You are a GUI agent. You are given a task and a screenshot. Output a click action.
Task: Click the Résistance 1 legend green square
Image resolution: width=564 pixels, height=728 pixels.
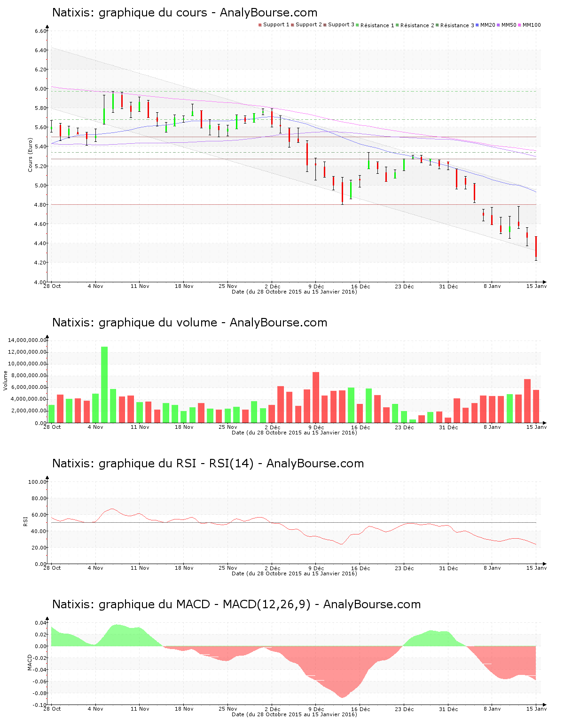357,25
